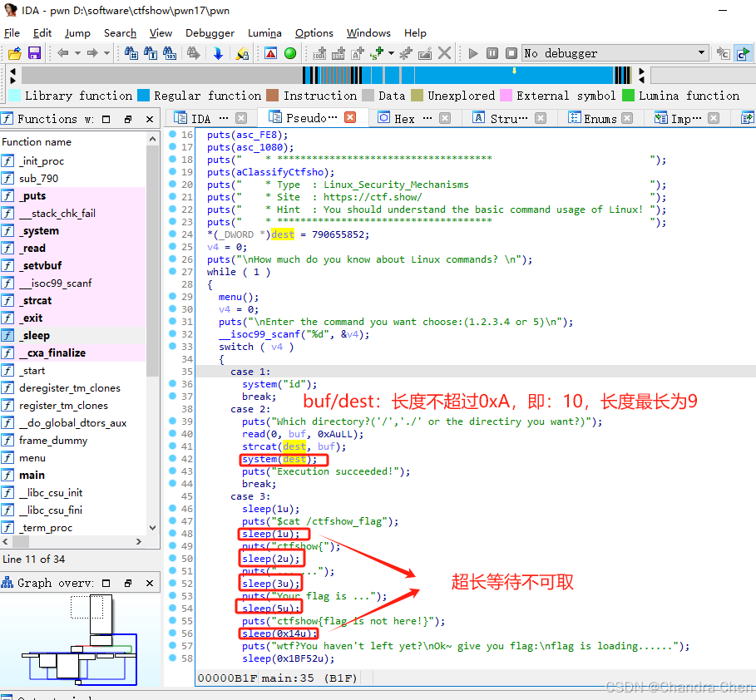The width and height of the screenshot is (756, 700).
Task: Click the green-arrow icon right of debugger dropdown
Action: [743, 53]
